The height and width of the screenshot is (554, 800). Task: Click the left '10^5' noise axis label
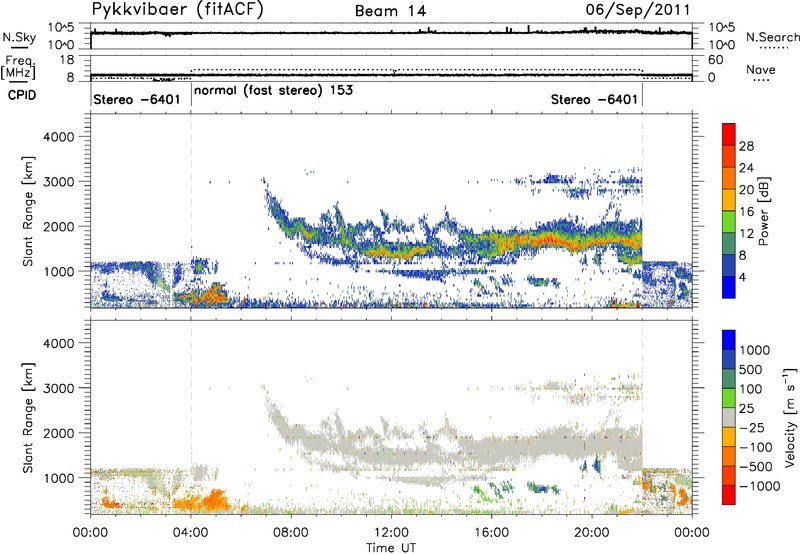pos(61,27)
